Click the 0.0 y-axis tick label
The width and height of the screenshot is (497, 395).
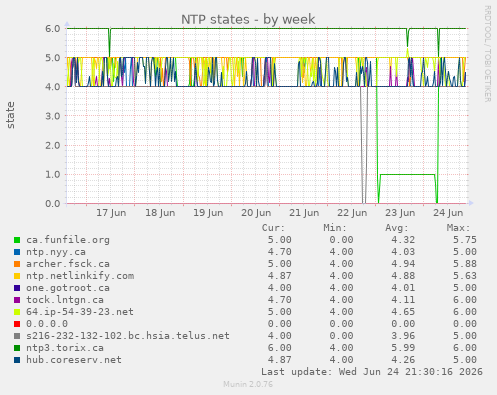53,204
